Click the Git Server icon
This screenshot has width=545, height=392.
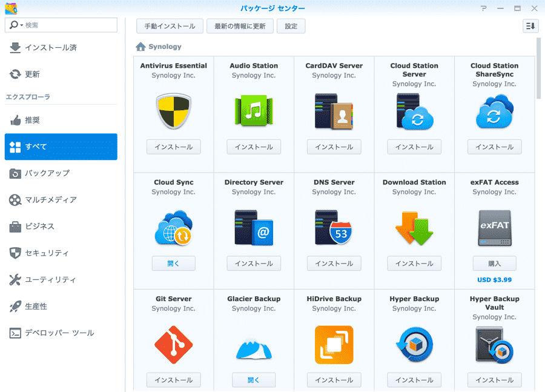pos(173,345)
